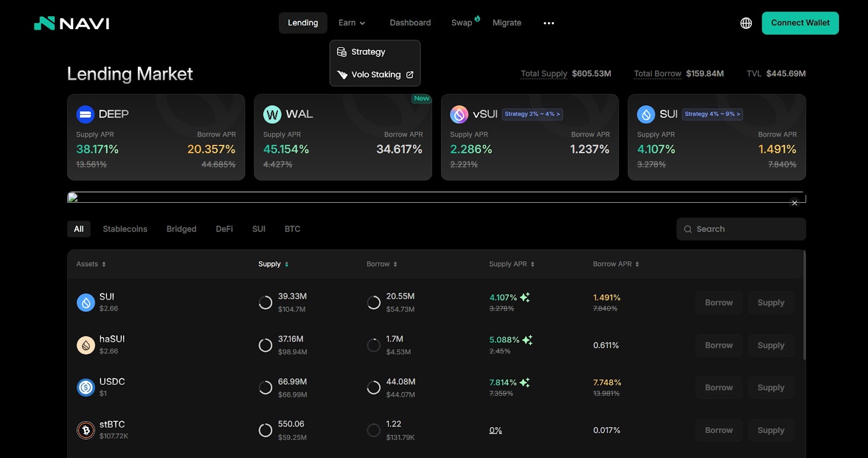Image resolution: width=868 pixels, height=458 pixels.
Task: Click Borrow button in stBTC row
Action: pos(719,430)
